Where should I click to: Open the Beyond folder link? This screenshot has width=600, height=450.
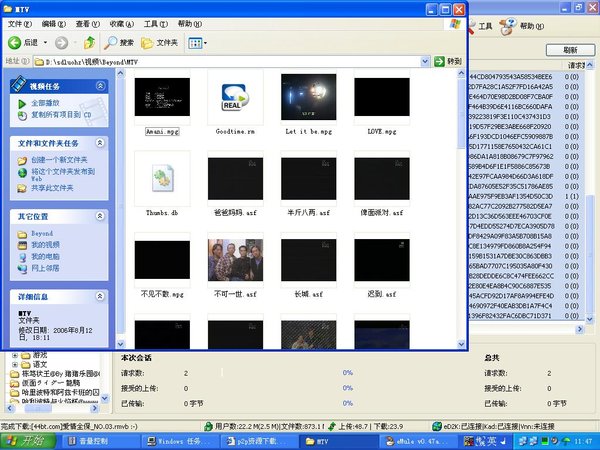coord(42,233)
